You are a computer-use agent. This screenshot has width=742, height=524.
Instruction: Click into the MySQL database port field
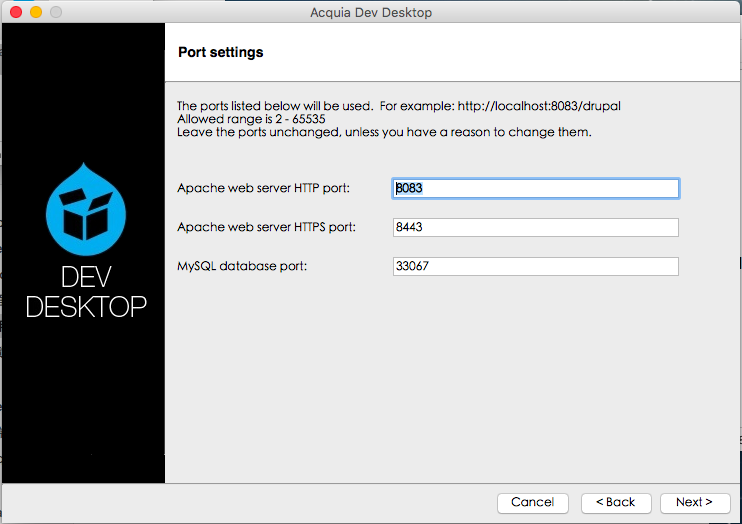pos(536,266)
